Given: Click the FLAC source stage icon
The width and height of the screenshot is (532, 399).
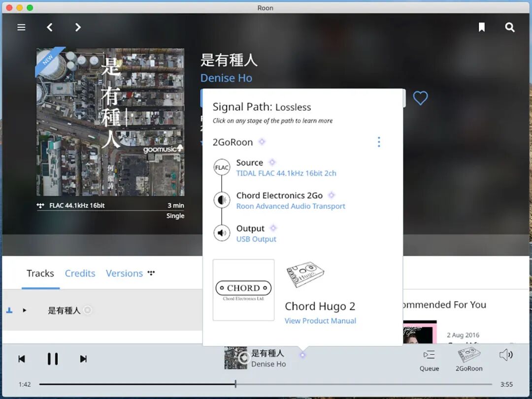Looking at the screenshot, I should coord(222,167).
